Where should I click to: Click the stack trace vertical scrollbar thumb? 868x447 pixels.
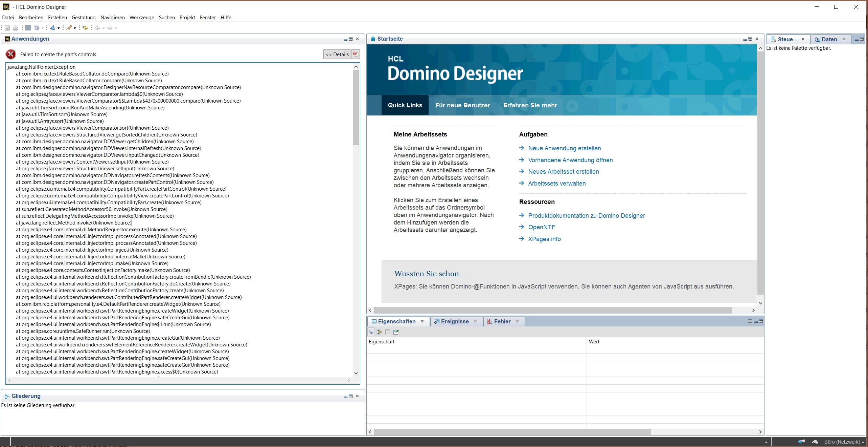pyautogui.click(x=356, y=108)
